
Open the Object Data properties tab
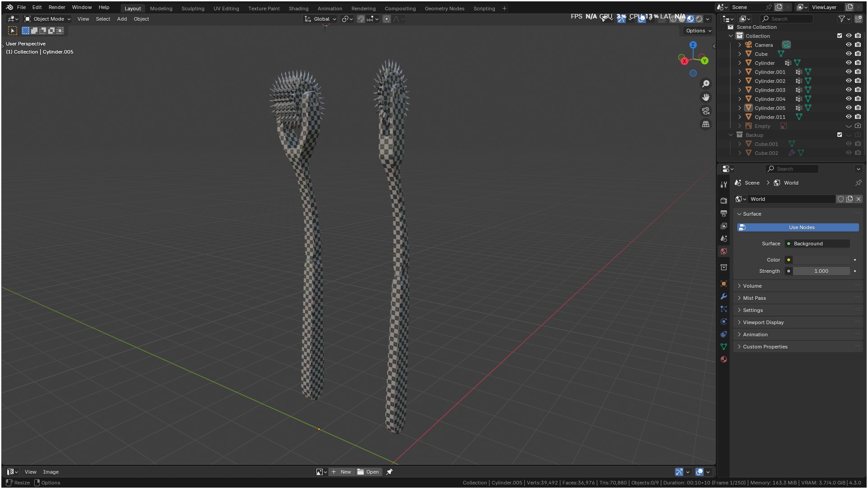click(x=724, y=347)
